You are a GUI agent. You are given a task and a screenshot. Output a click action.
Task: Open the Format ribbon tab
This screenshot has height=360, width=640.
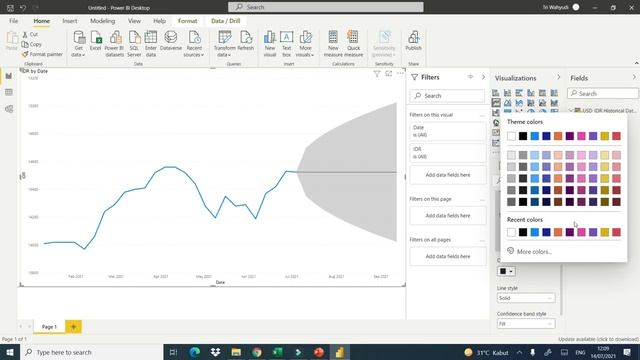click(187, 21)
